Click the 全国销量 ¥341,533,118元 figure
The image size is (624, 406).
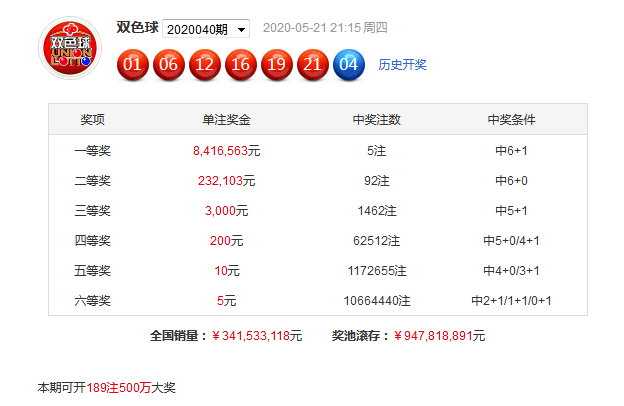[257, 336]
